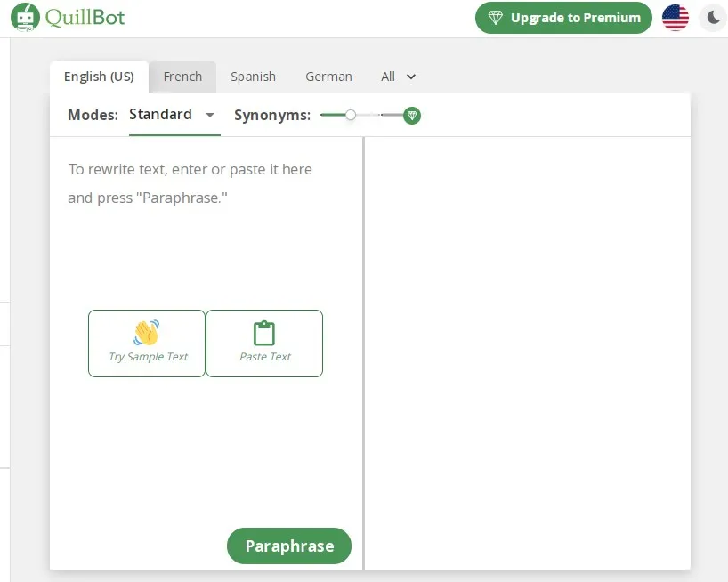Click the diamond icon in the Upgrade button
728x582 pixels.
[x=496, y=18]
